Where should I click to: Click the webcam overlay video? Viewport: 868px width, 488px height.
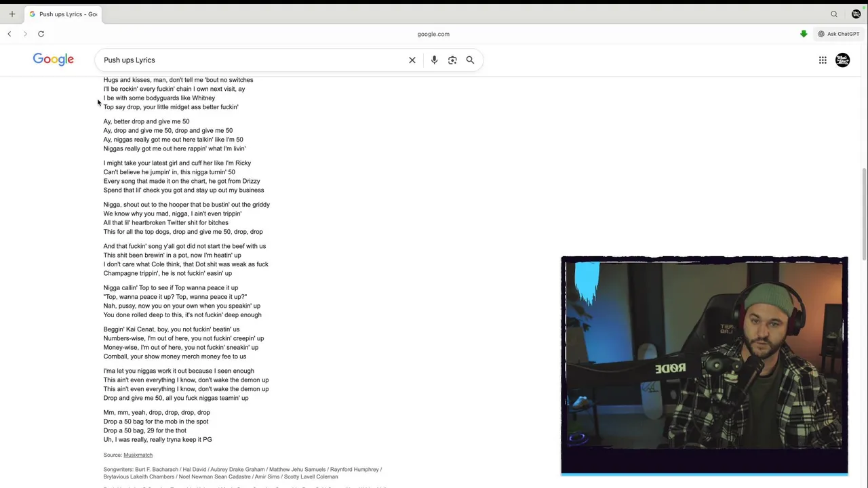705,366
